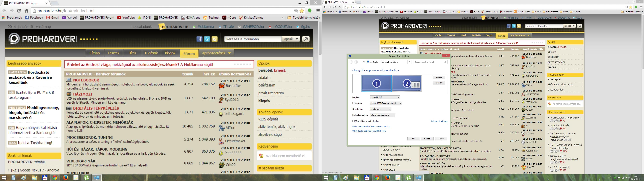Confirm with OK in Screen Resolution
Screen dimensions: 644x181
point(414,139)
